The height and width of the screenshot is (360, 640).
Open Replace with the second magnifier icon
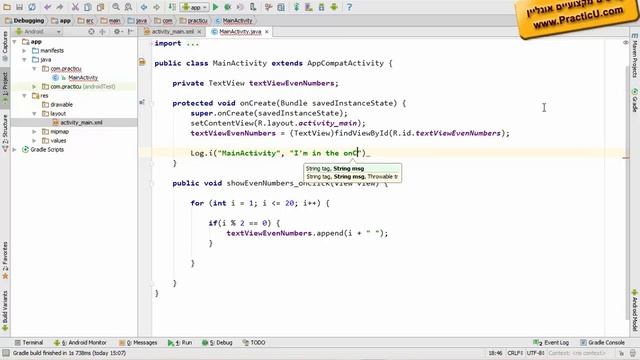pyautogui.click(x=128, y=7)
